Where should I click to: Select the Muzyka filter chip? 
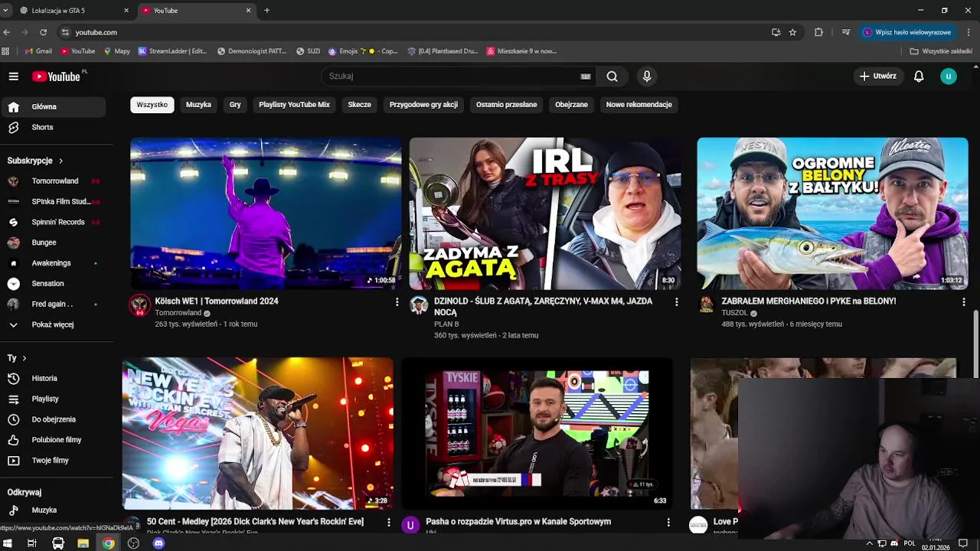[x=198, y=105]
